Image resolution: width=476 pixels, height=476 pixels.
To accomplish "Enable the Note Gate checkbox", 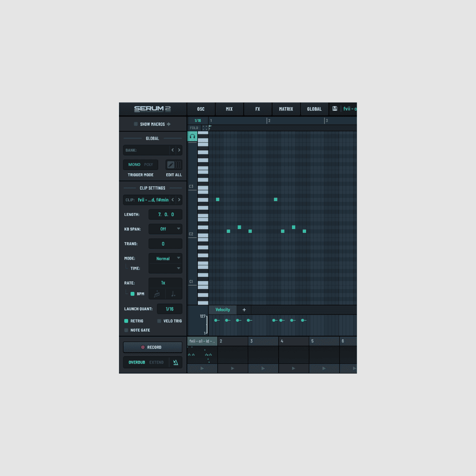I will point(126,330).
